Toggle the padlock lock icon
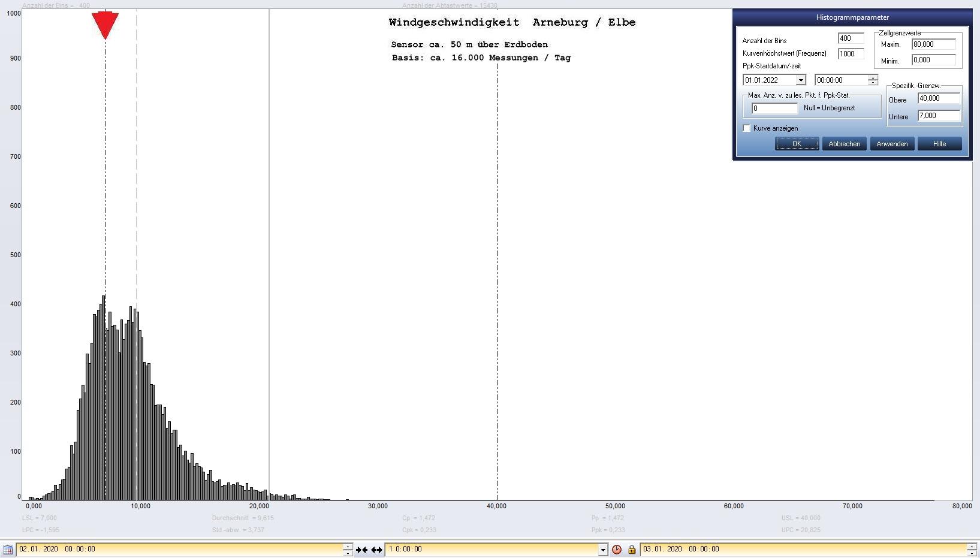Screen dimensions: 980x558 [632, 549]
